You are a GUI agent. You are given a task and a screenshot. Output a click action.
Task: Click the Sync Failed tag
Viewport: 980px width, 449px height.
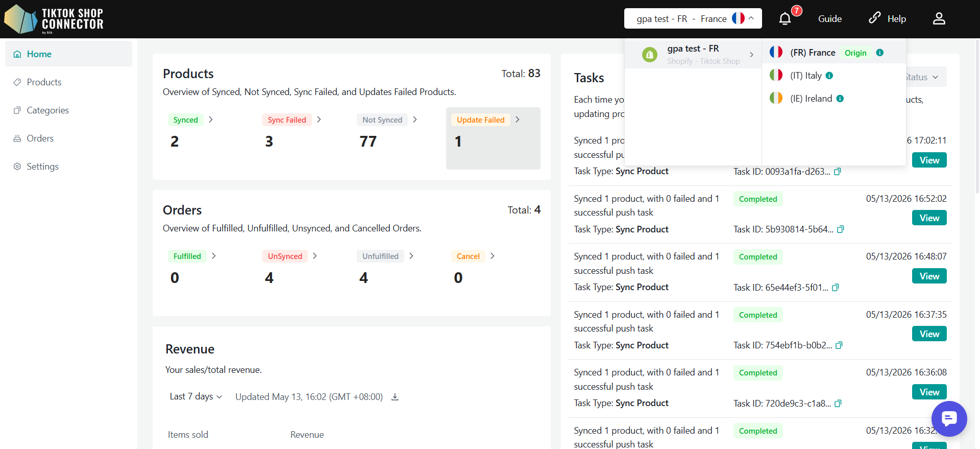pyautogui.click(x=287, y=120)
